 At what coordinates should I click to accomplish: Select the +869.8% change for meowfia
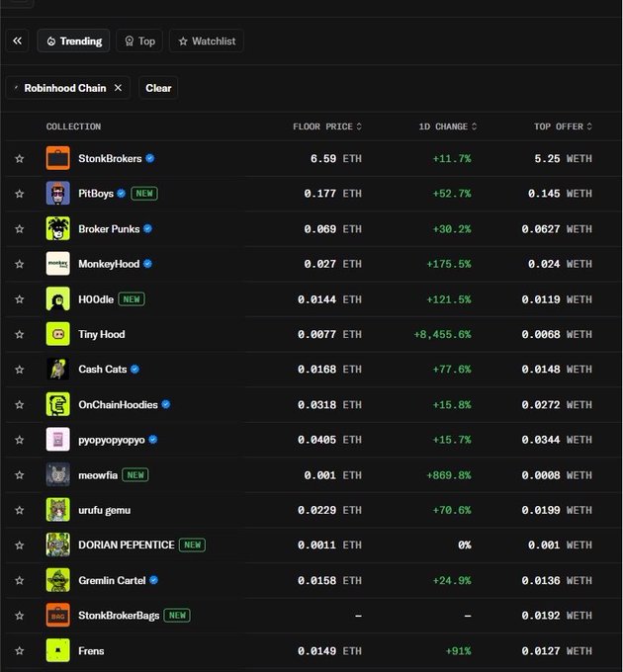tap(449, 475)
